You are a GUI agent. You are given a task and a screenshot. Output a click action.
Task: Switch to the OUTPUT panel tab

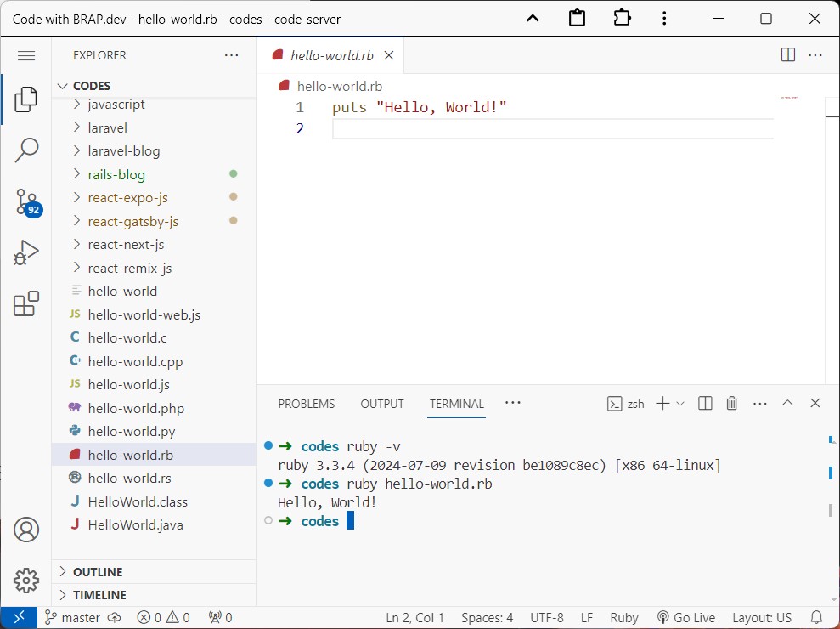(382, 404)
